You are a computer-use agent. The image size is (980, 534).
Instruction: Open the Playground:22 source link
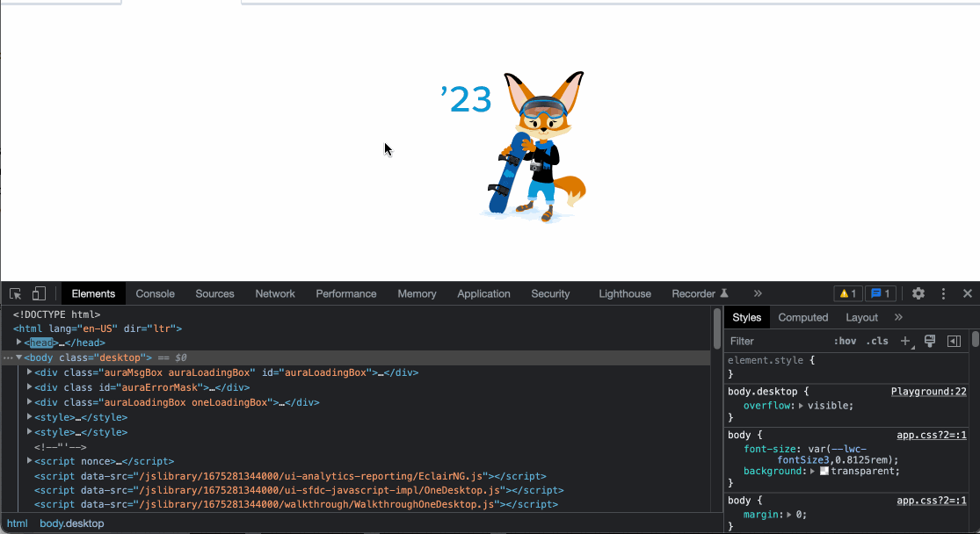pyautogui.click(x=928, y=391)
